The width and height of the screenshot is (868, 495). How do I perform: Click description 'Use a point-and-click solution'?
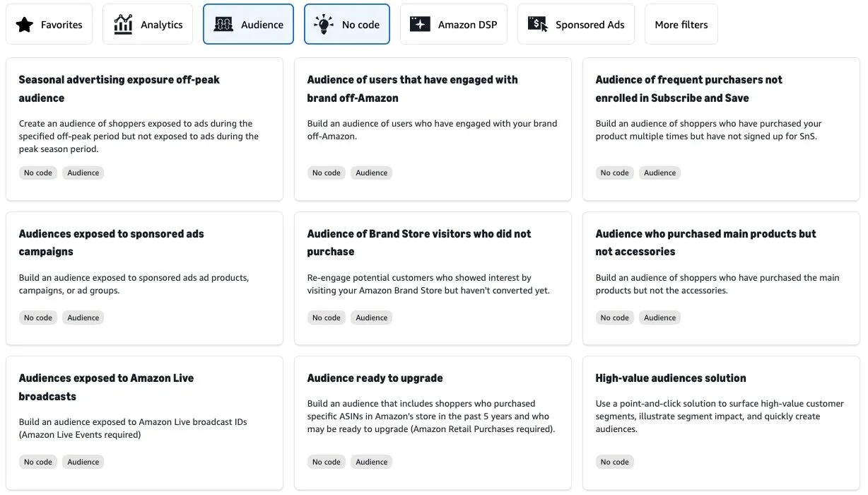click(720, 417)
